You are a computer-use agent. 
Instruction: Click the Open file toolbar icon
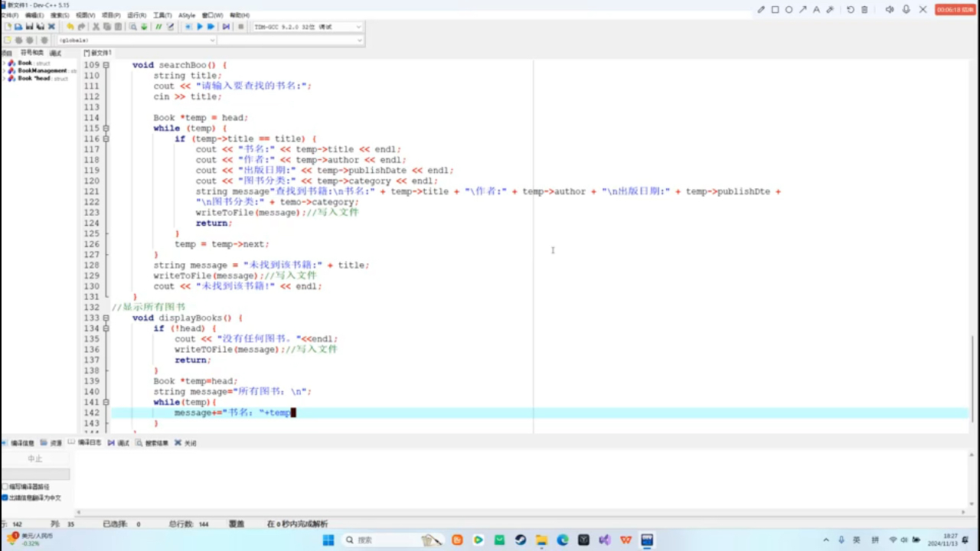(18, 27)
